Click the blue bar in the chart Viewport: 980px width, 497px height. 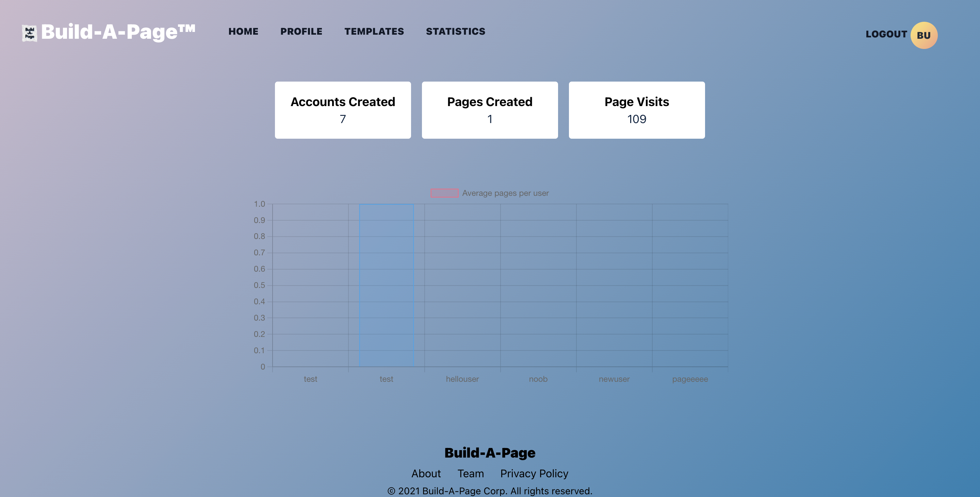click(386, 285)
